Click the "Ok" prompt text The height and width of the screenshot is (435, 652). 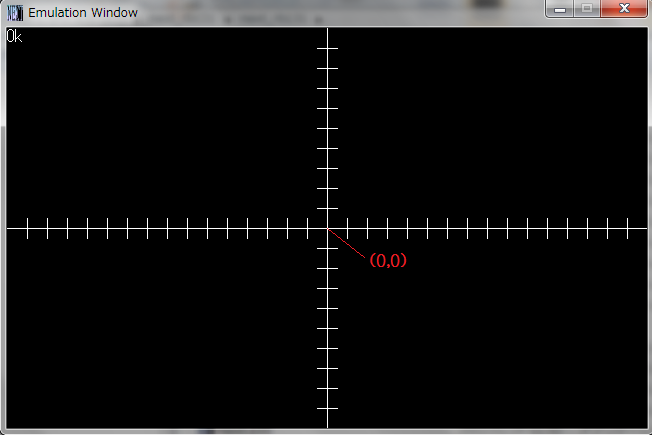(x=14, y=37)
